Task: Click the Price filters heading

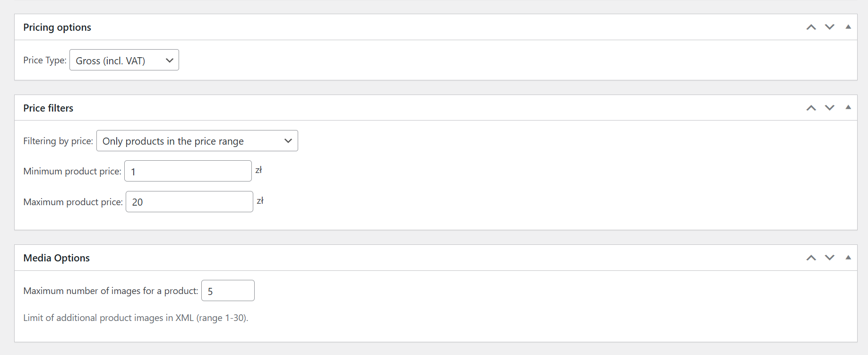Action: click(48, 108)
